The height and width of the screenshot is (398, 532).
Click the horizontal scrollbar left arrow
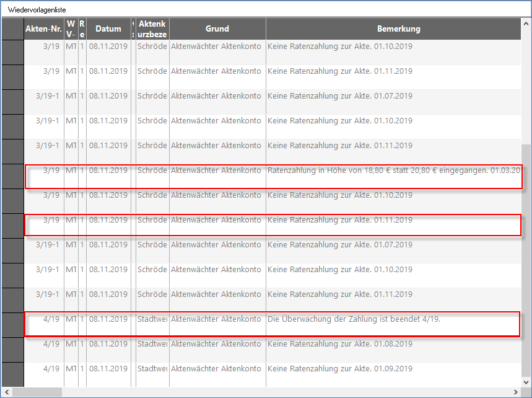click(6, 392)
